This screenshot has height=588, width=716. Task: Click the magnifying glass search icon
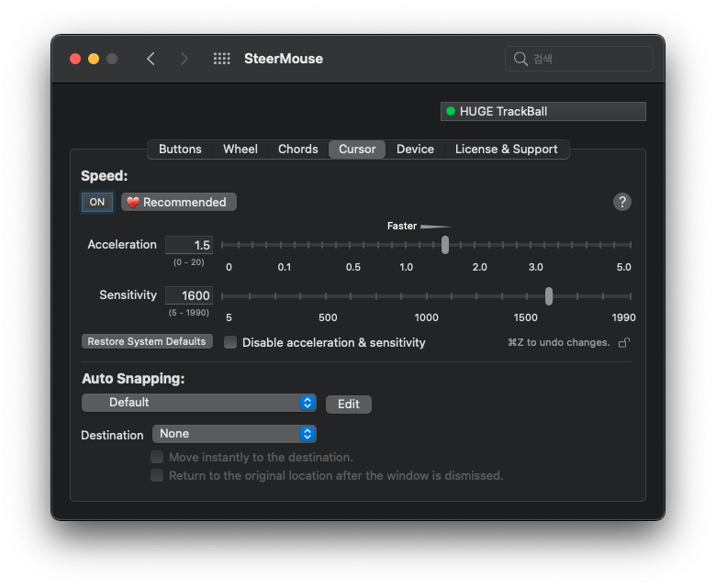pos(520,59)
